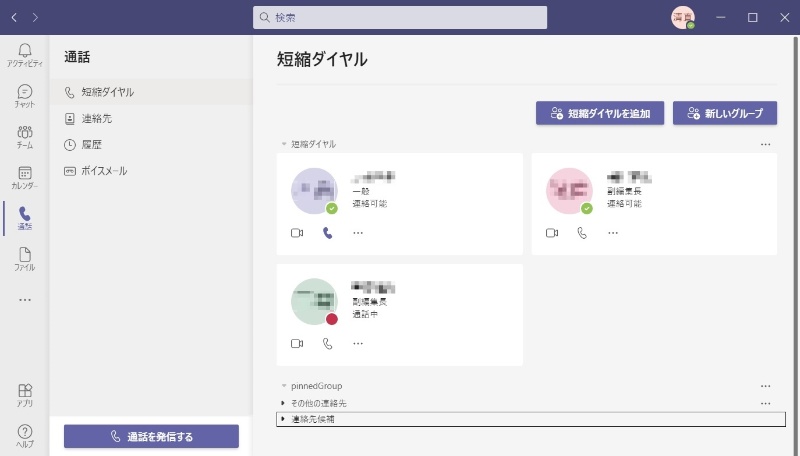Image resolution: width=800 pixels, height=456 pixels.
Task: Open Files (ファイル) in the sidebar
Action: point(24,259)
